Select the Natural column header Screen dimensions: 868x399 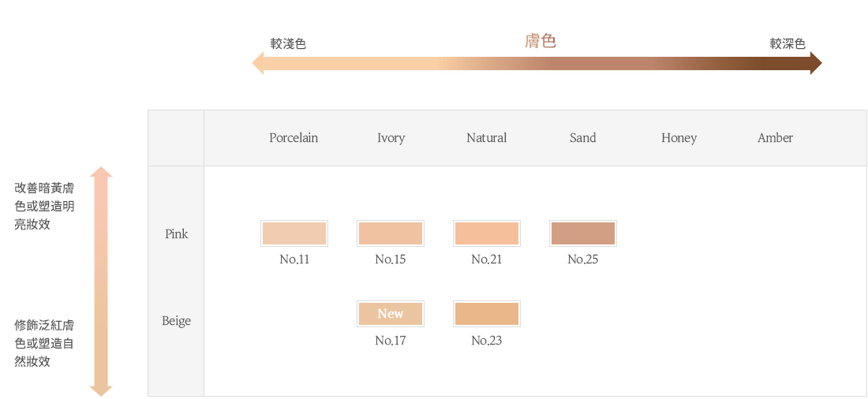[x=487, y=138]
